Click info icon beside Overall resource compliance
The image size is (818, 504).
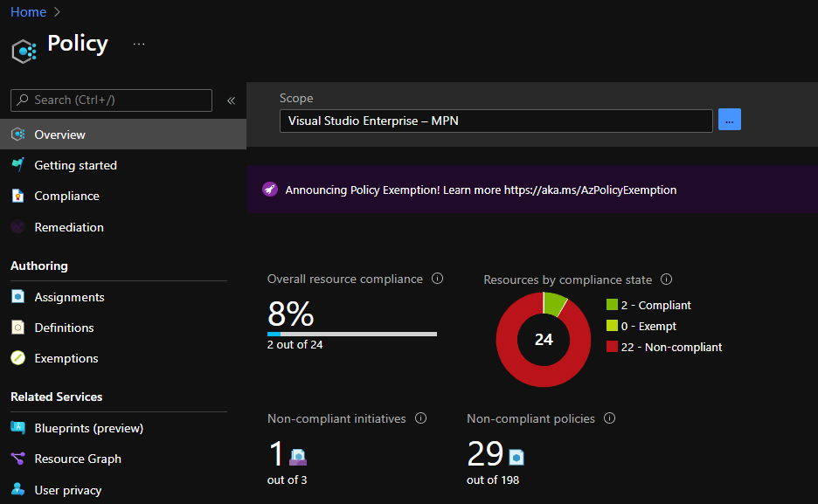(438, 279)
